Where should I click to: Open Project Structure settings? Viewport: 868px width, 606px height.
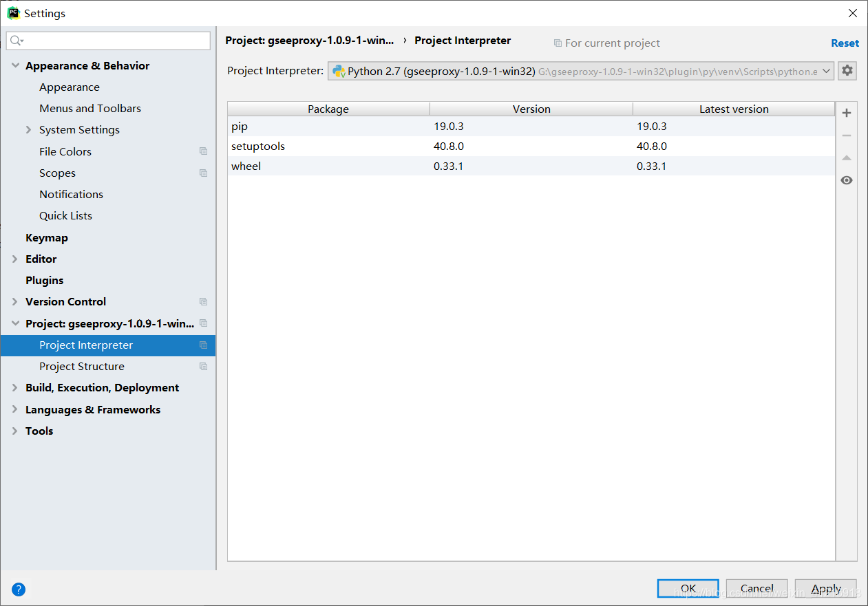pyautogui.click(x=82, y=367)
